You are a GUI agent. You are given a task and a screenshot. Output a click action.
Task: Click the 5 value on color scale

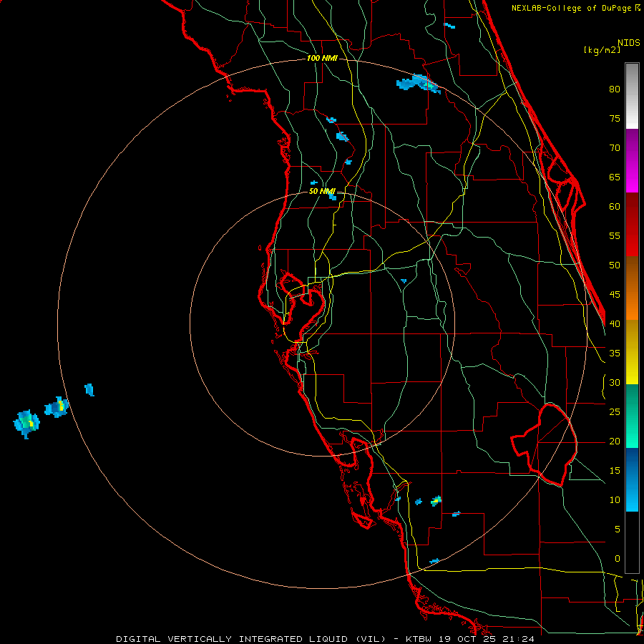(x=618, y=530)
